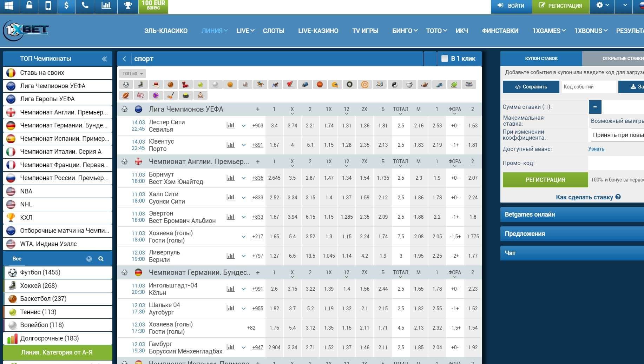Select the ice hockey skate filter icon
This screenshot has height=364, width=644.
pos(140,85)
